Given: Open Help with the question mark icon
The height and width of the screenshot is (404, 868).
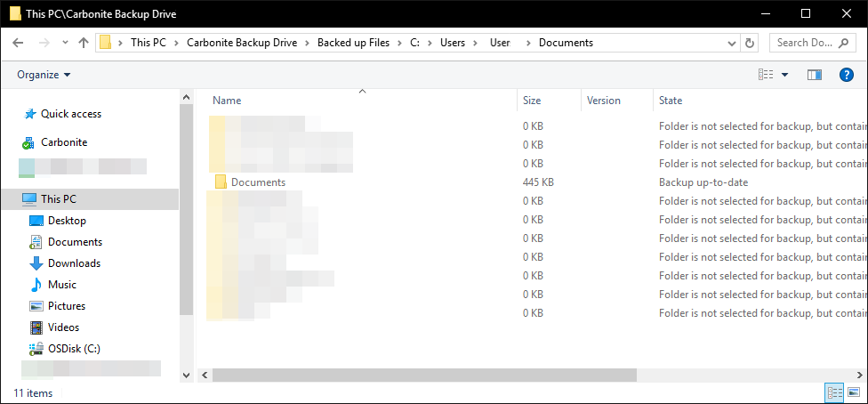Looking at the screenshot, I should click(847, 74).
